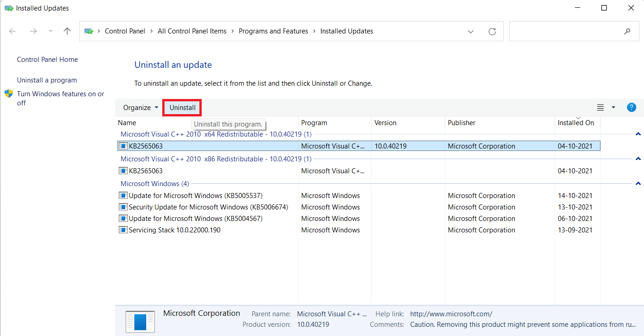The height and width of the screenshot is (336, 644).
Task: Click Programs and Features in breadcrumb
Action: 273,31
